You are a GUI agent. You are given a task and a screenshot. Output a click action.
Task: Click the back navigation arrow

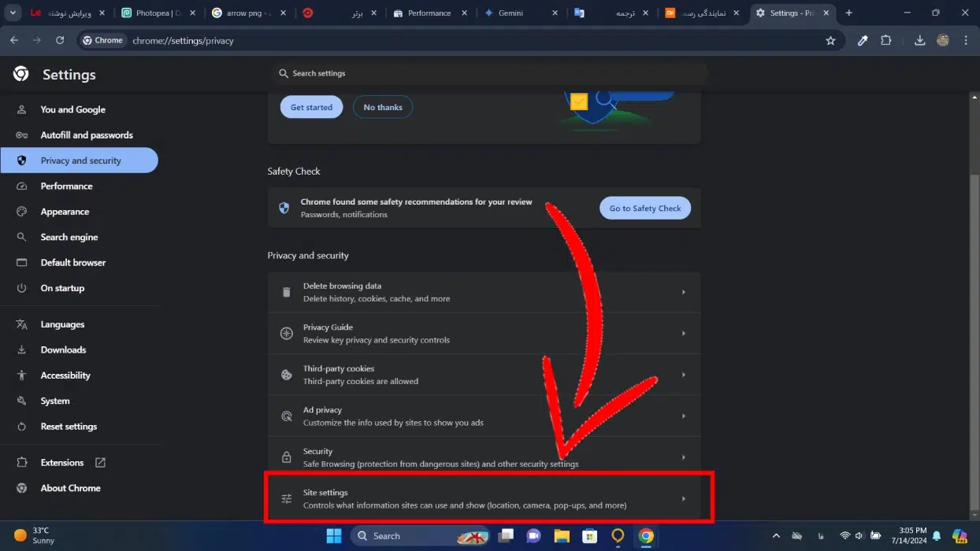point(14,40)
